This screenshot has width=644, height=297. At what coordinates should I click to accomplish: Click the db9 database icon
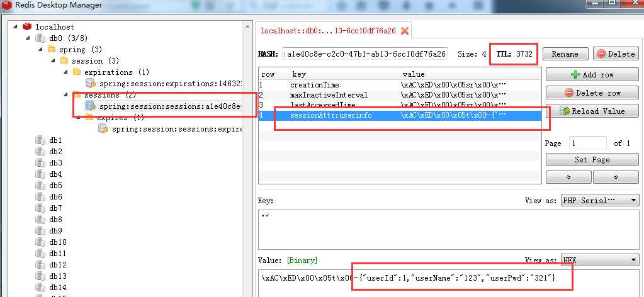40,231
